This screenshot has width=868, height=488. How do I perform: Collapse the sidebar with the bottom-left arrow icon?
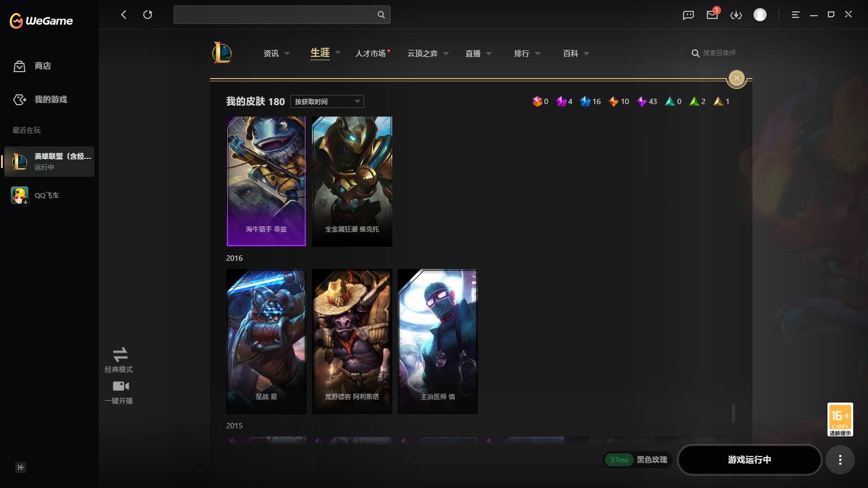21,467
